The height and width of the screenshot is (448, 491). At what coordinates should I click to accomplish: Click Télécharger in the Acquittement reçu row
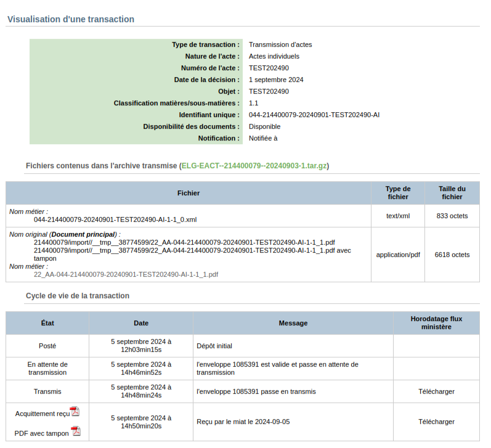pyautogui.click(x=436, y=422)
